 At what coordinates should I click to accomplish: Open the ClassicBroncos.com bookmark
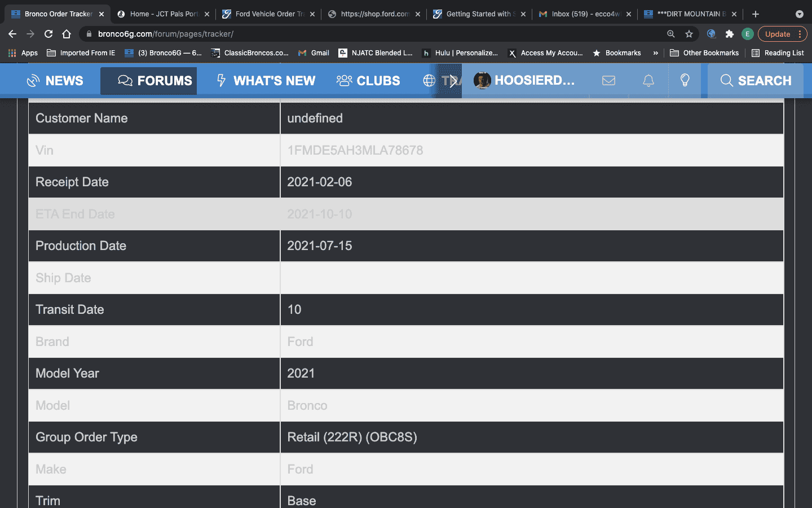250,53
